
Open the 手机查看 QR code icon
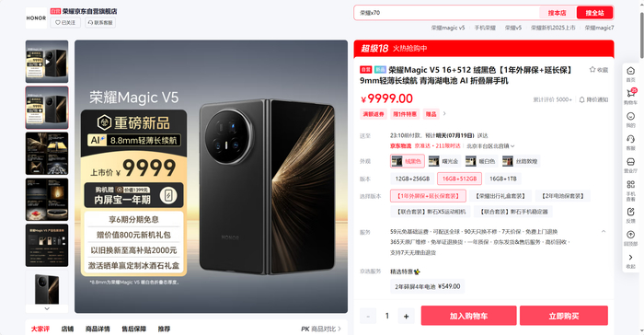click(630, 184)
